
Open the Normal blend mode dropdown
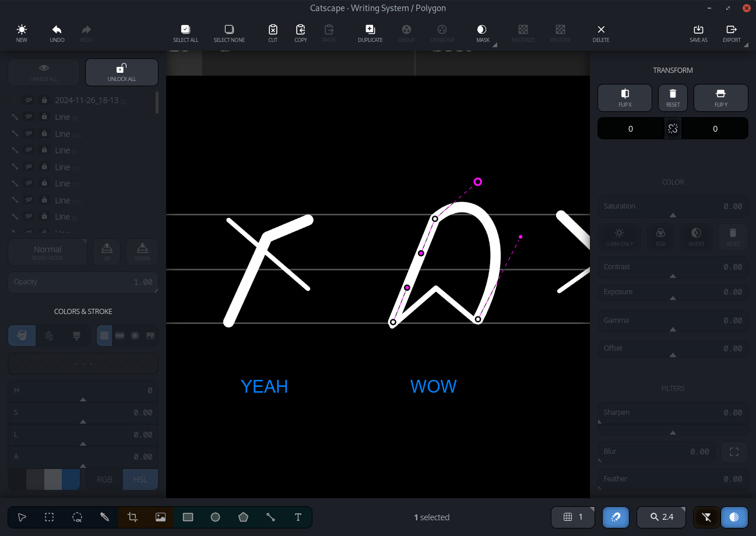pos(48,252)
